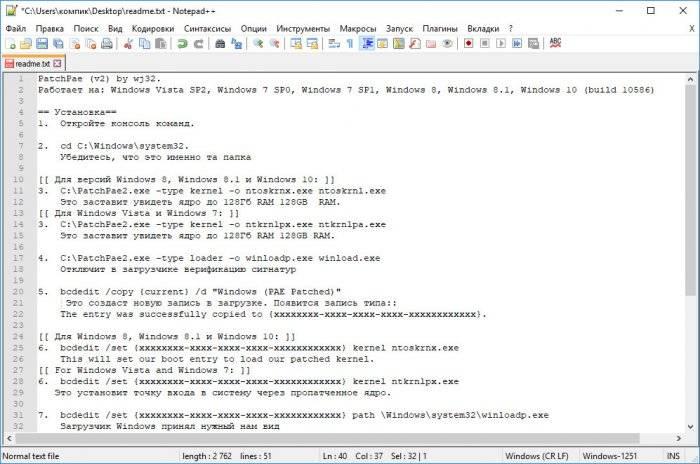
Task: Click Windows-1251 encoding in status bar
Action: click(610, 456)
